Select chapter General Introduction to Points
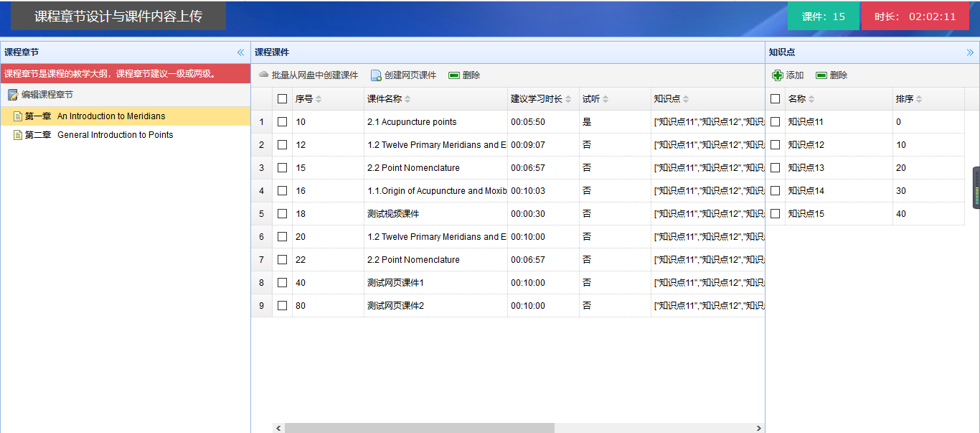This screenshot has width=980, height=433. click(x=115, y=135)
